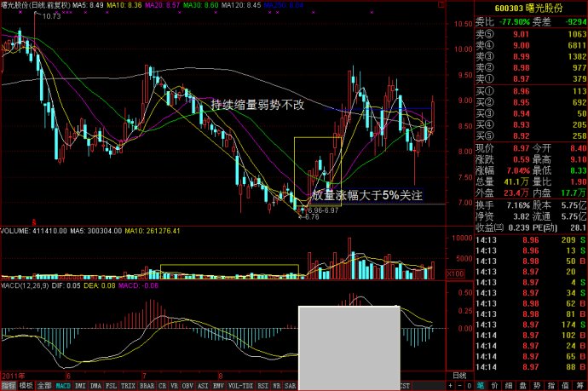Click the 0 reset button
The width and height of the screenshot is (588, 391).
(470, 386)
